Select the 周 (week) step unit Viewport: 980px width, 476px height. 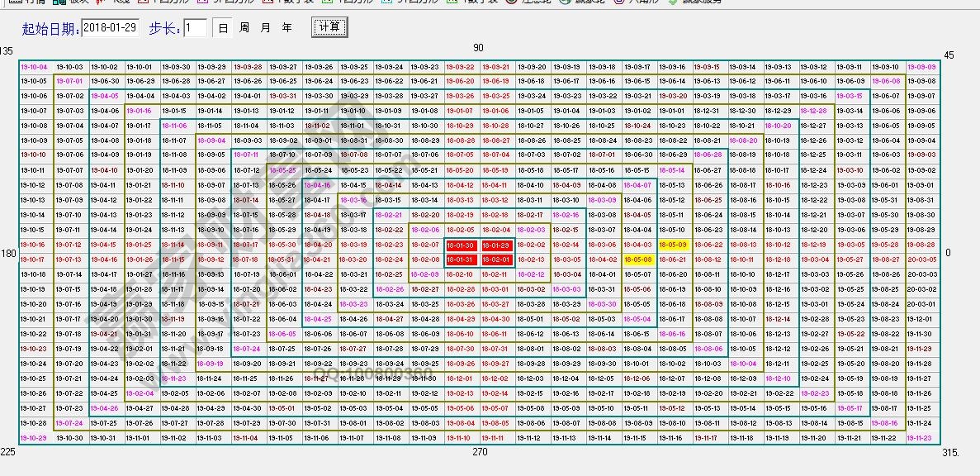tap(244, 28)
